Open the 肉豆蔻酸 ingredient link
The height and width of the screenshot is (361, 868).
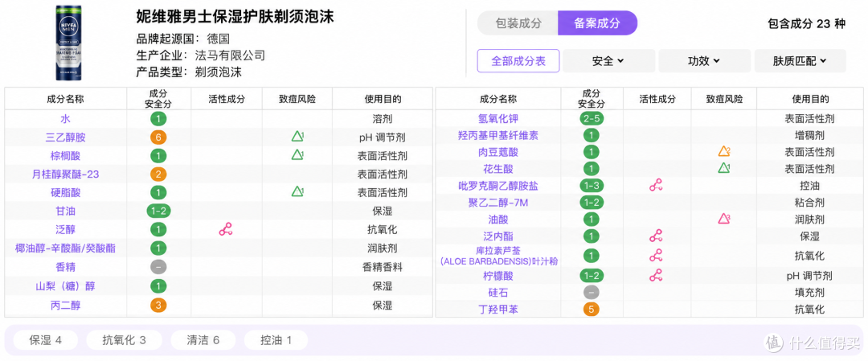coord(498,152)
